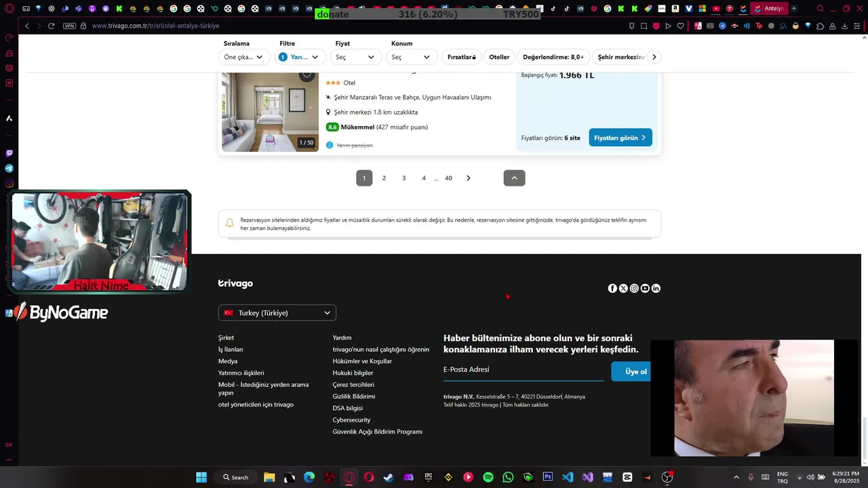Switch to the 'Antalya' browser tab
The height and width of the screenshot is (488, 868).
tap(768, 9)
